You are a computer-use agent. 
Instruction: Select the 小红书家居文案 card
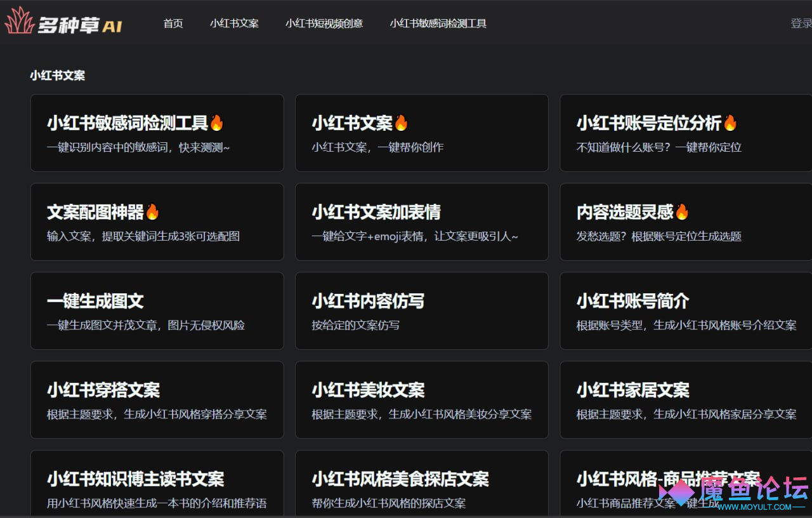click(686, 400)
